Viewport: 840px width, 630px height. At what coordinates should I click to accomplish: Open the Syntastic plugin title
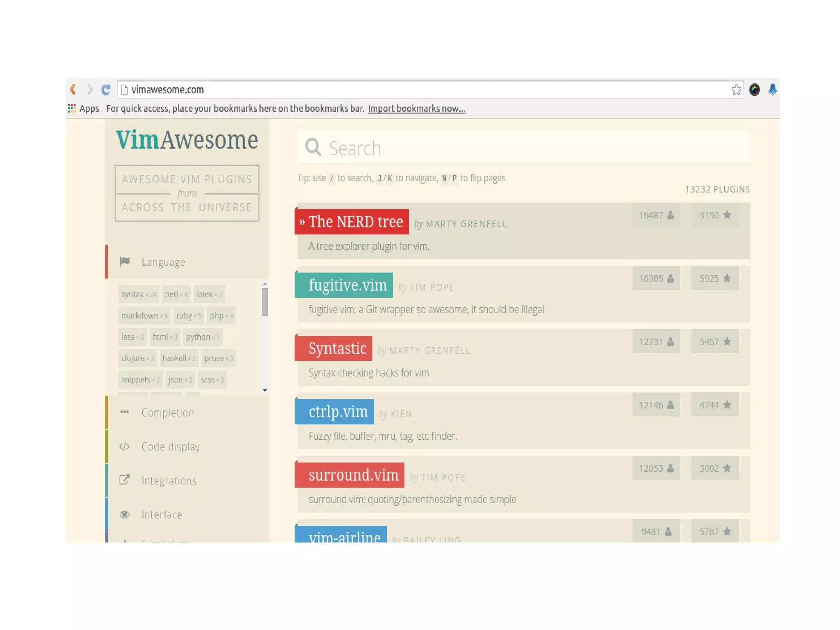[337, 348]
